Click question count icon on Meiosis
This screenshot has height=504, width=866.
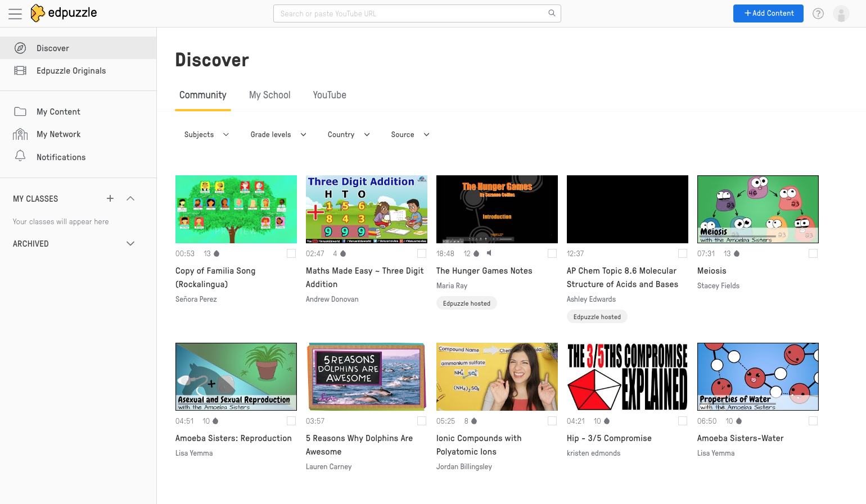[x=737, y=253]
